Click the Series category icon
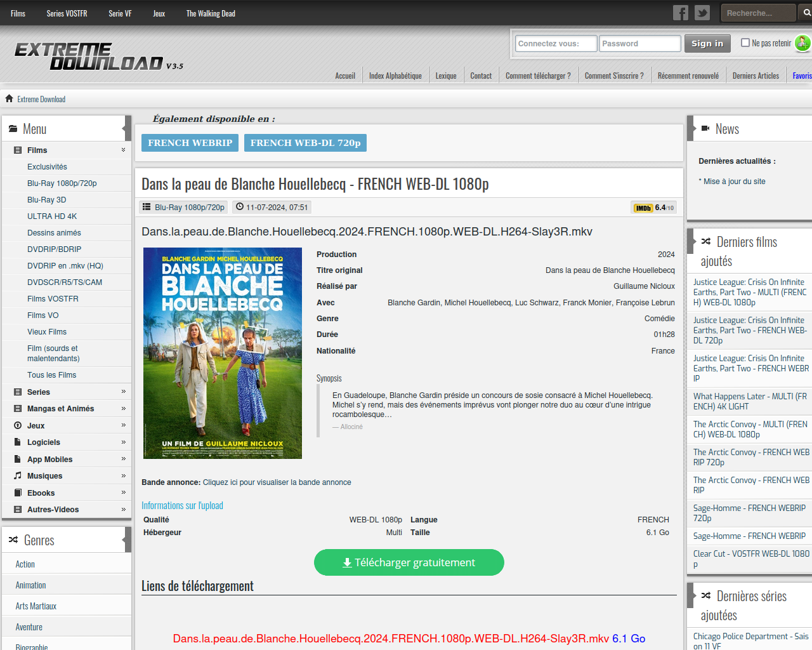The image size is (812, 650). (x=18, y=392)
